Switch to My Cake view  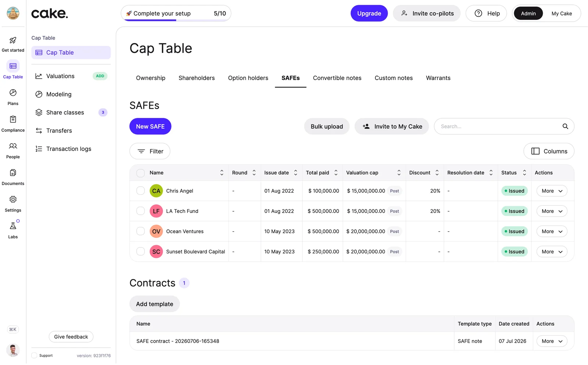[562, 13]
